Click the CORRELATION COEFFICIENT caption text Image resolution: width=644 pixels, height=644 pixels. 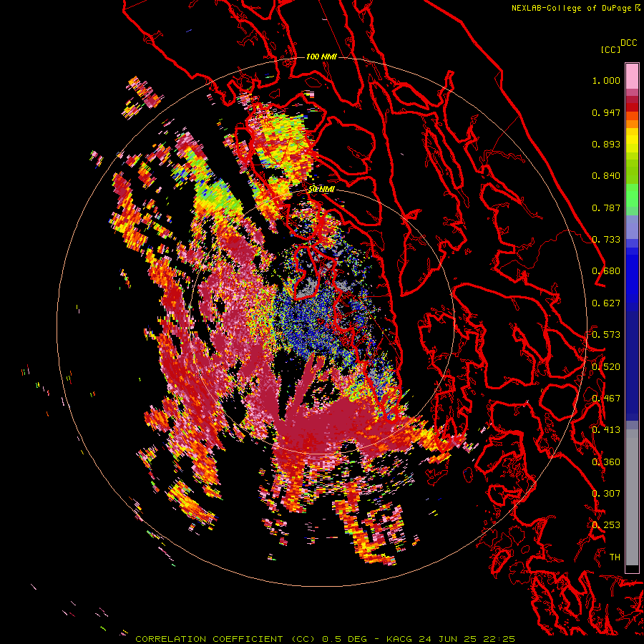pyautogui.click(x=209, y=639)
